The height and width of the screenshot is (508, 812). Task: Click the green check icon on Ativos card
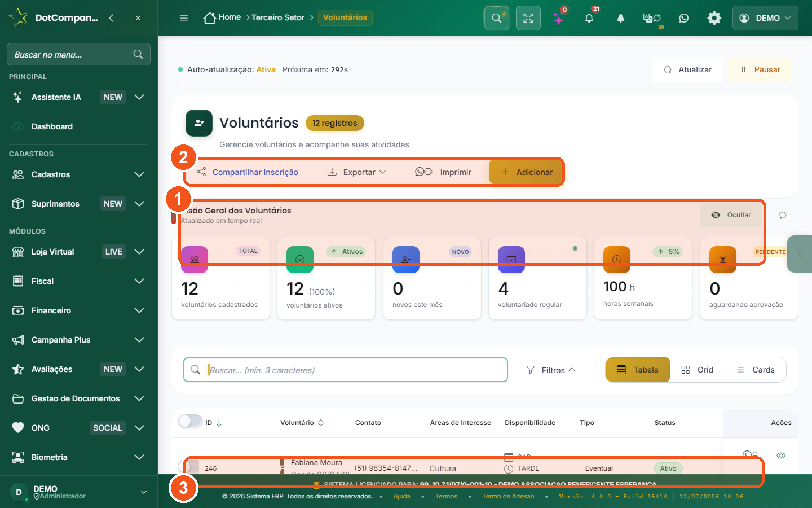pyautogui.click(x=300, y=260)
